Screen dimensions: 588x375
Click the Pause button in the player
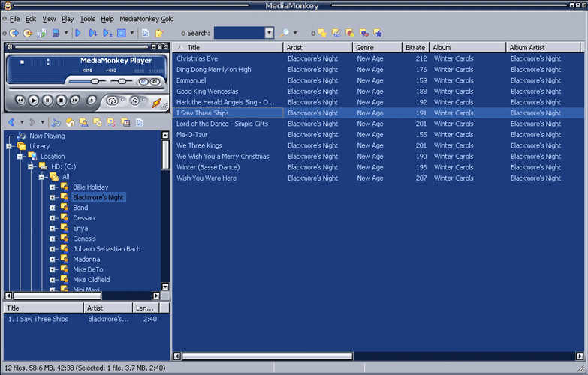point(47,100)
